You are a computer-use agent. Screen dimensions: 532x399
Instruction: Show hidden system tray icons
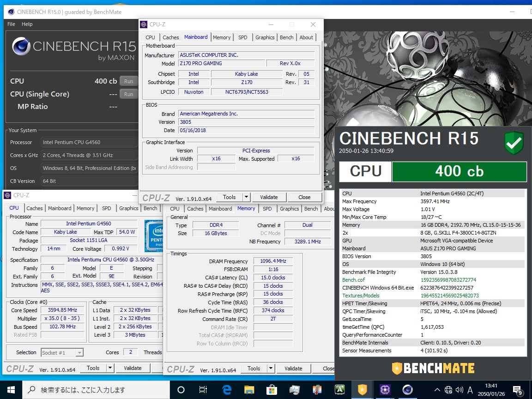[437, 390]
